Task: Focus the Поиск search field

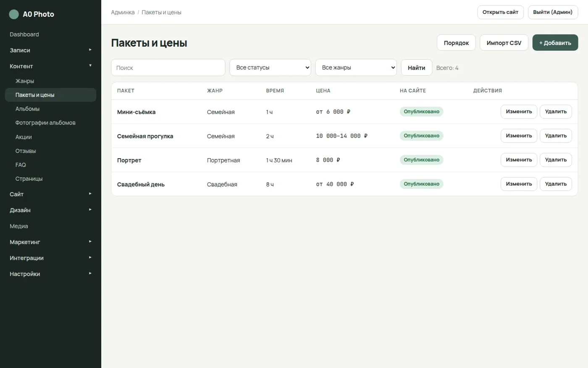Action: tap(168, 68)
